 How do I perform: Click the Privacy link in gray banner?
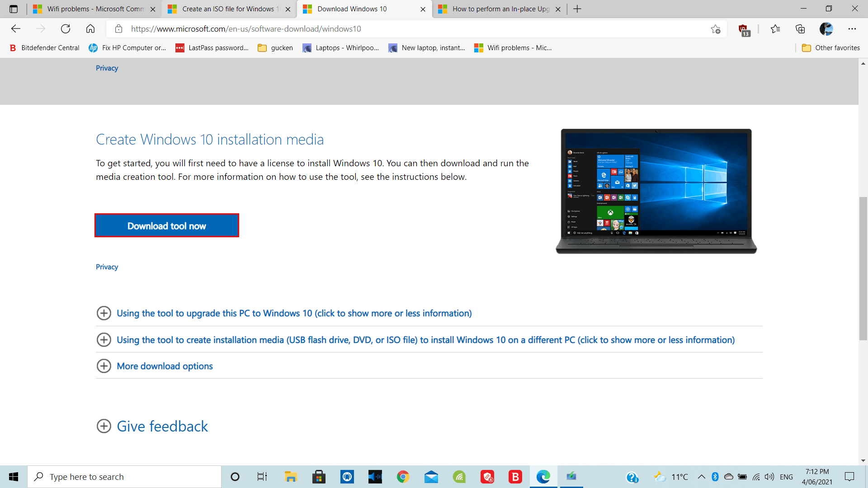[107, 68]
